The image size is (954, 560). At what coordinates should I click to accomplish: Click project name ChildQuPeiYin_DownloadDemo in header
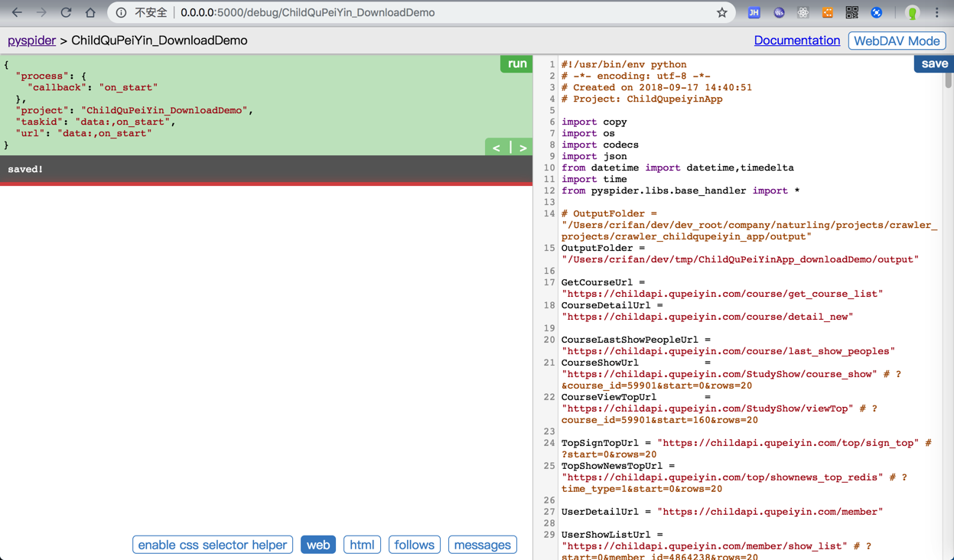click(159, 41)
